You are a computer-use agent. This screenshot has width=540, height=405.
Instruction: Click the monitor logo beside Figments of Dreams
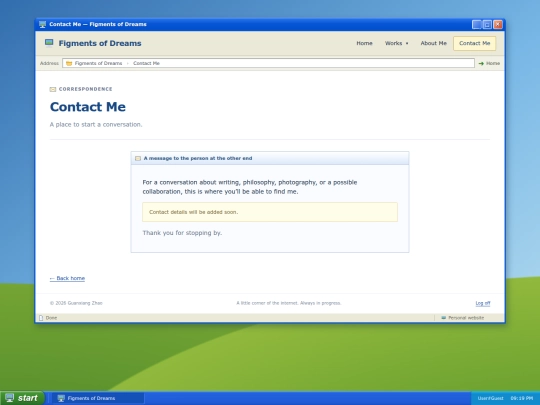49,43
